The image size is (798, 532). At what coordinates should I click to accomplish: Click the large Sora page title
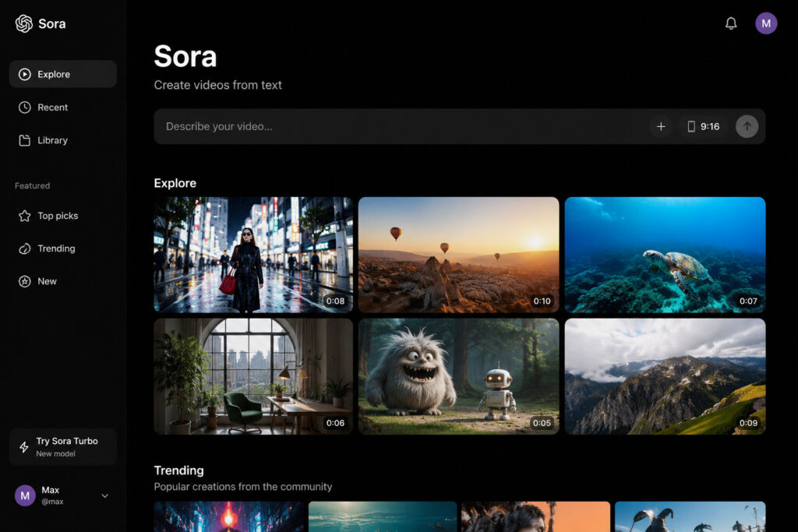[x=185, y=56]
